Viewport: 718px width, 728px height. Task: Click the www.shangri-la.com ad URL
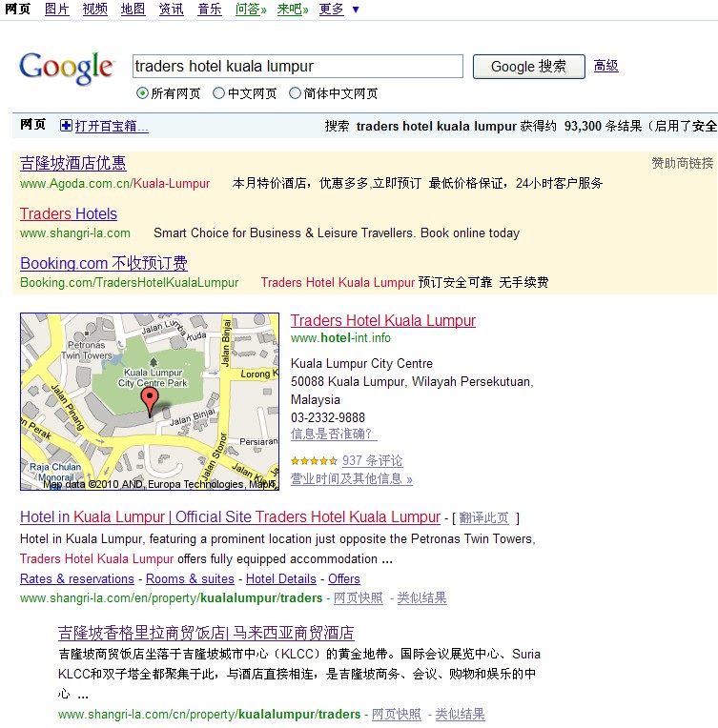[74, 233]
